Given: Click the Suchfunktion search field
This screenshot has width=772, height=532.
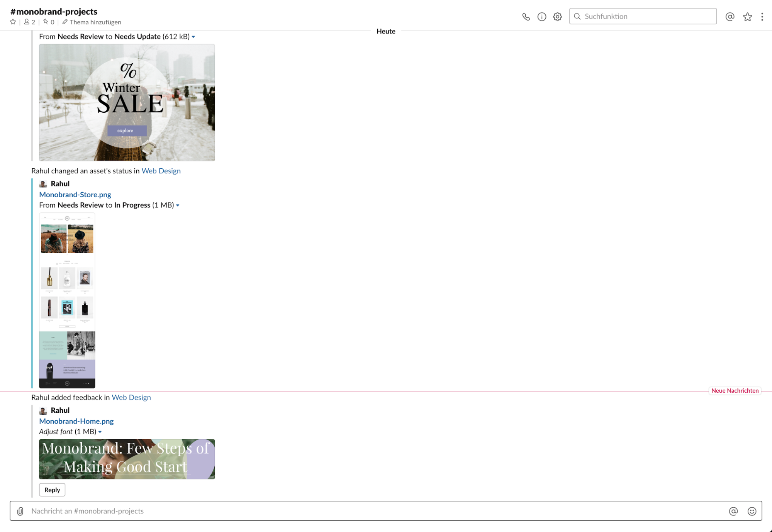Looking at the screenshot, I should click(x=643, y=16).
